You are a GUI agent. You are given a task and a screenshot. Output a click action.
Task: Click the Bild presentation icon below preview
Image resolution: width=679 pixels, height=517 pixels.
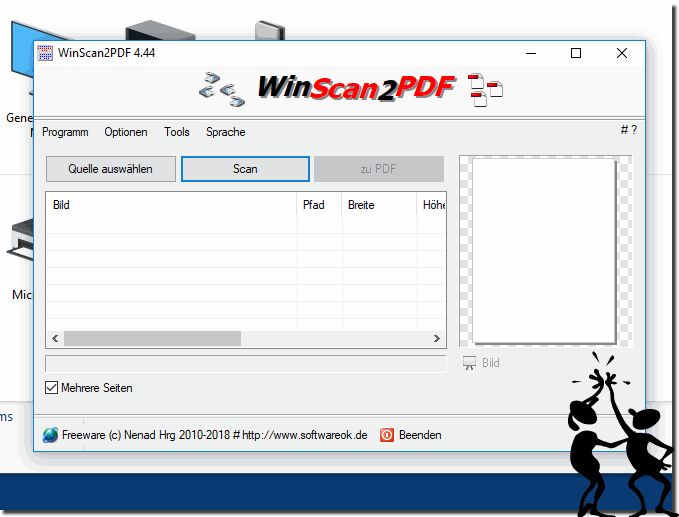coord(469,363)
